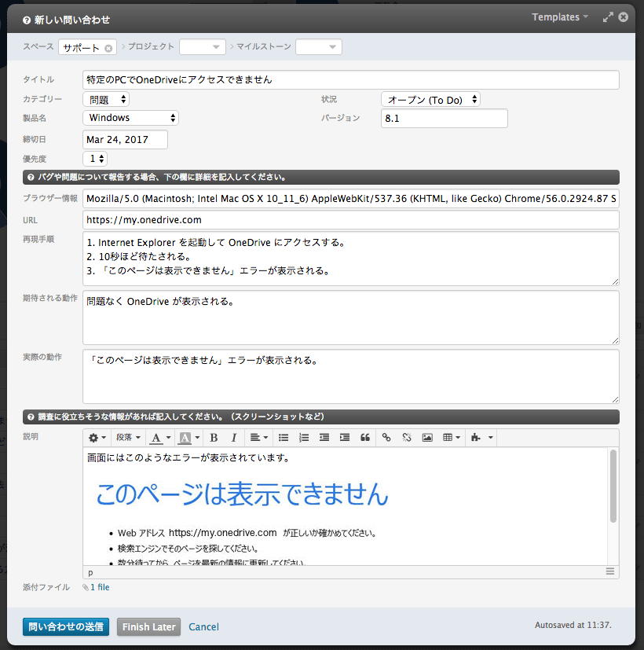The width and height of the screenshot is (644, 650).
Task: Open the マイルストーン dropdown
Action: click(x=319, y=47)
